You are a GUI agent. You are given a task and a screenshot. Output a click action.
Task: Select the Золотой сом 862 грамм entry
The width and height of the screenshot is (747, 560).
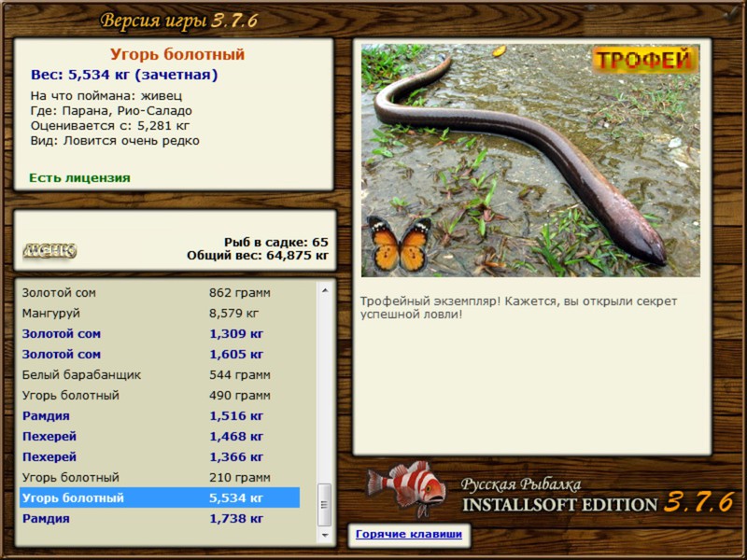click(160, 293)
